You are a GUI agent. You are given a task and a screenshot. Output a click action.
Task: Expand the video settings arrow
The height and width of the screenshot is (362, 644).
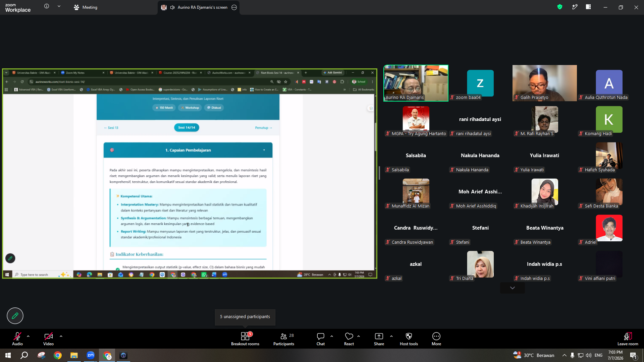[61, 336]
